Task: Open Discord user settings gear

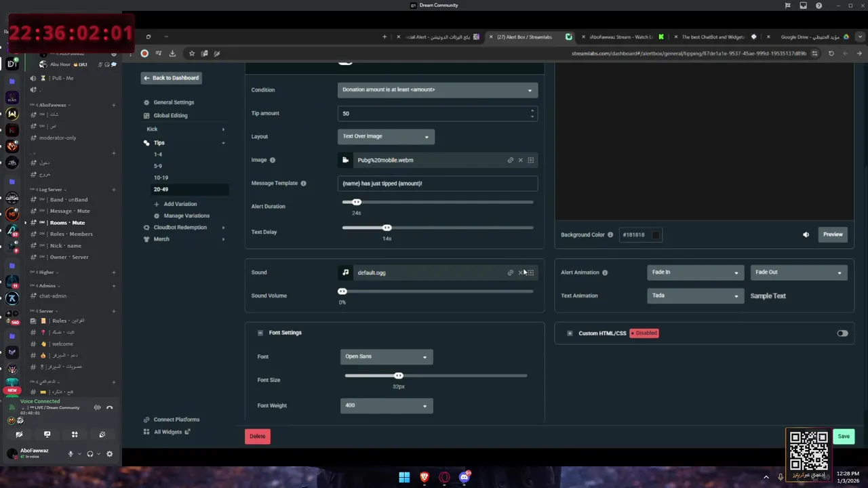Action: (109, 453)
